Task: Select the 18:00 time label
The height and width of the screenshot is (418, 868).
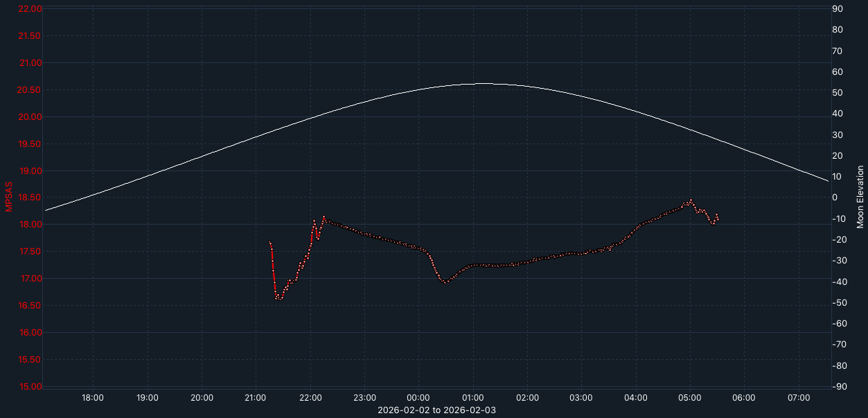Action: [93, 397]
